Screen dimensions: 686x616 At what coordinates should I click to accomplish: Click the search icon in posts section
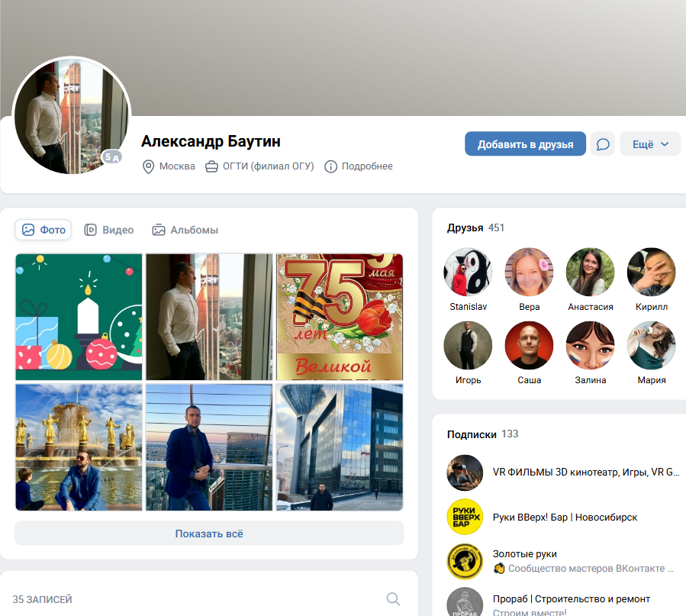393,599
